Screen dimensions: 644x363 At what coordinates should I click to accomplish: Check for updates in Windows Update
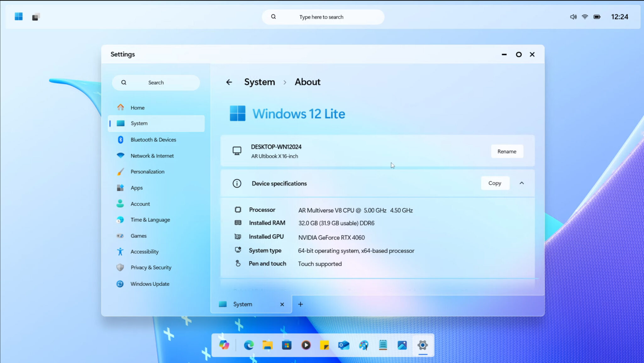(x=149, y=284)
